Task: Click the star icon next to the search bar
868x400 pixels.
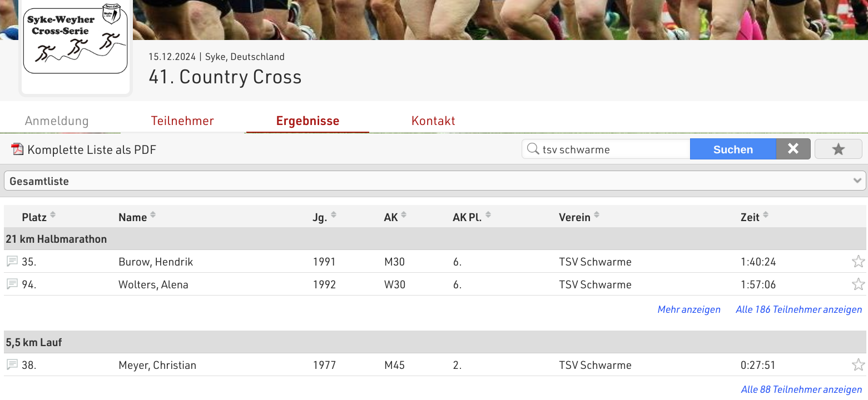Action: click(838, 148)
